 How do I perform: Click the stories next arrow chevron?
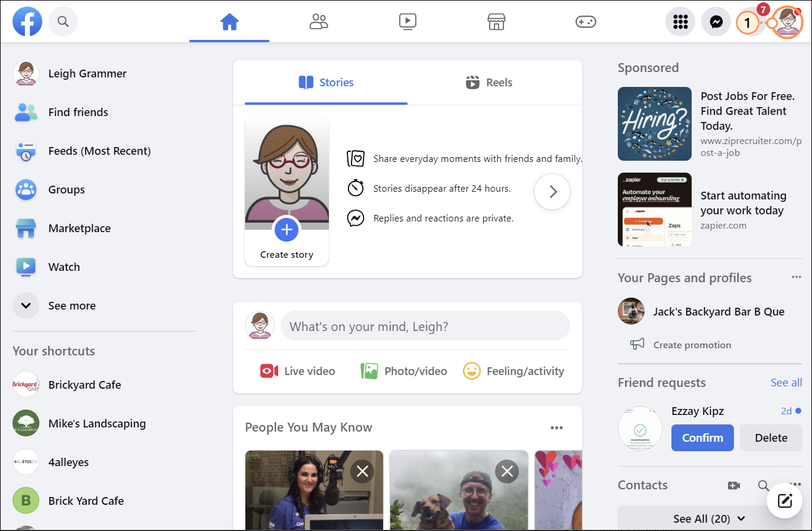coord(552,192)
